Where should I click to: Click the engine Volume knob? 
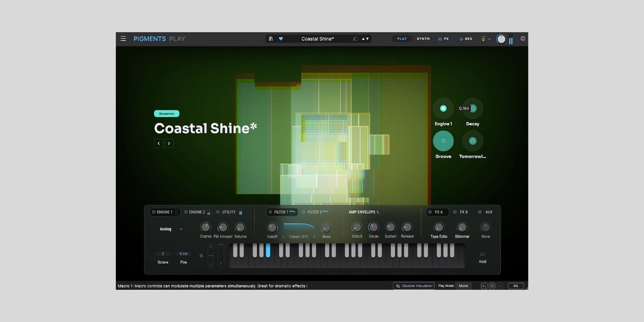[x=240, y=227]
